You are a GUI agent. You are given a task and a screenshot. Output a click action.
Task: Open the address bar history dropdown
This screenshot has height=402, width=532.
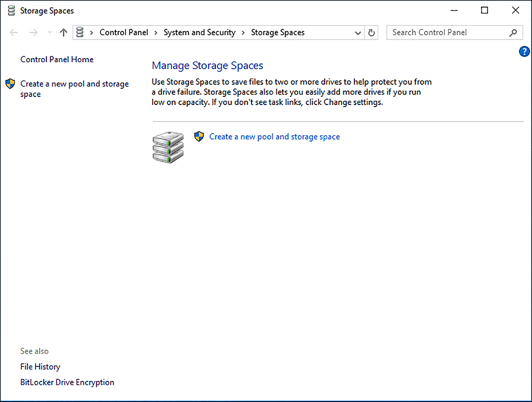click(358, 33)
